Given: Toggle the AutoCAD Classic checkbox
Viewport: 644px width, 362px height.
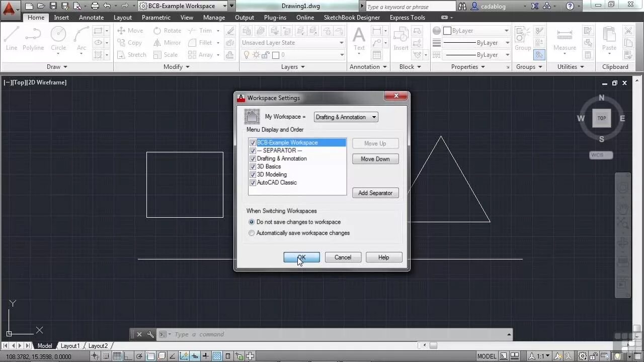Looking at the screenshot, I should coord(253,183).
